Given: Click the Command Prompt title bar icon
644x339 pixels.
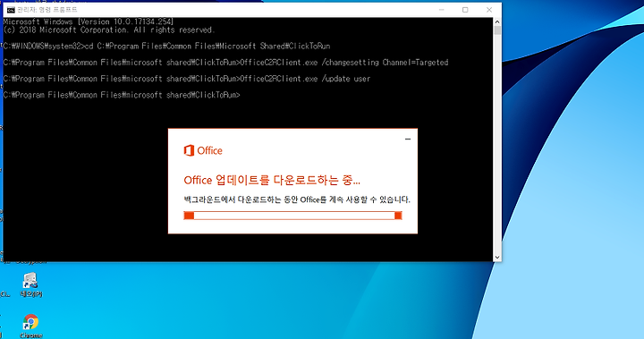Looking at the screenshot, I should coord(11,10).
